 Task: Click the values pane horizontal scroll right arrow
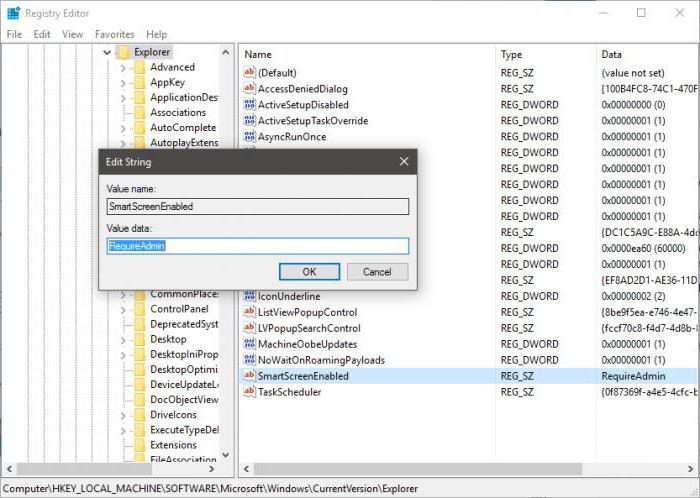pyautogui.click(x=691, y=469)
